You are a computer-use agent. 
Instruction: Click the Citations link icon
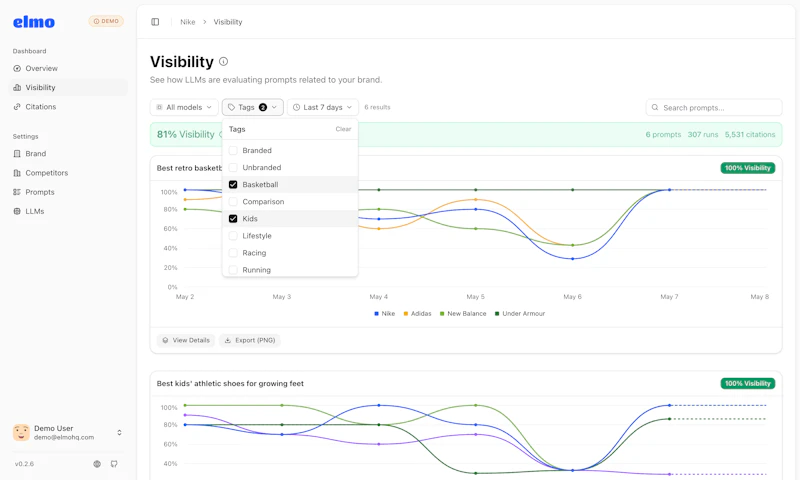[17, 107]
